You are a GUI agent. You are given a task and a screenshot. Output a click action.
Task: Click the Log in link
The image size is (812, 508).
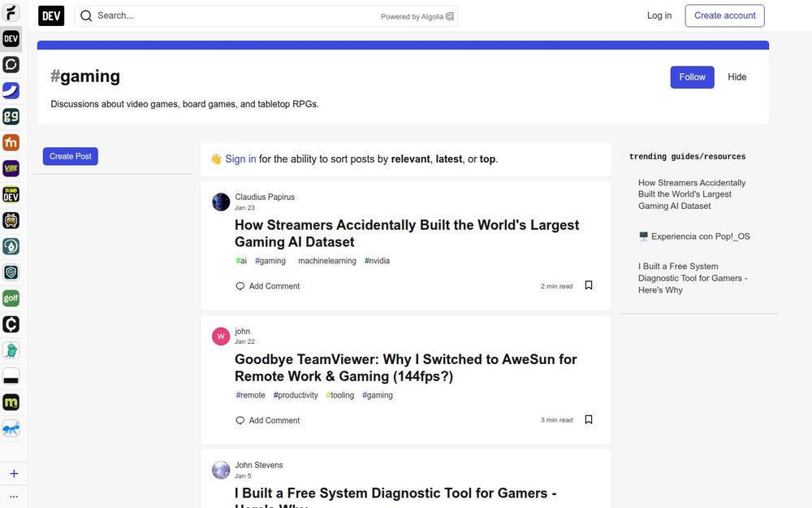(x=659, y=15)
